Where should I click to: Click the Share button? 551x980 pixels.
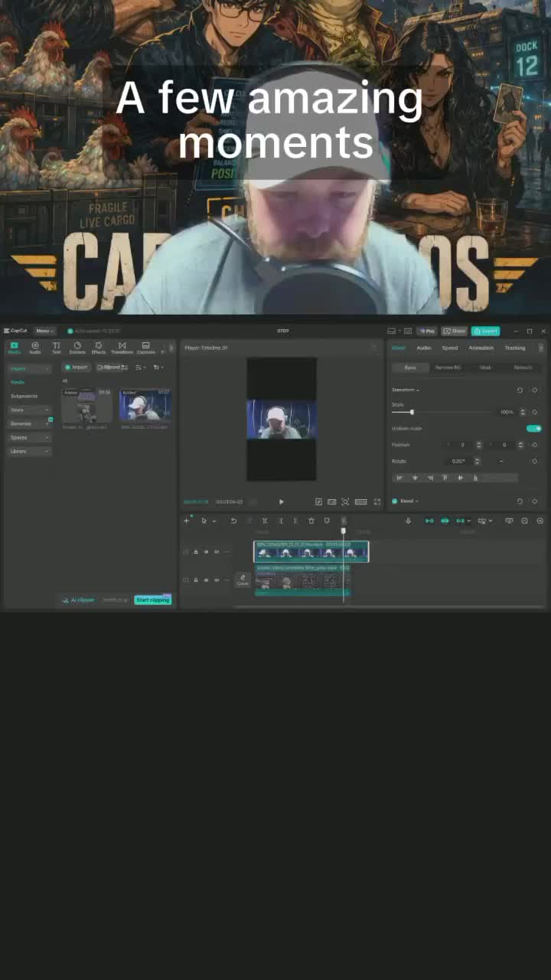[x=455, y=331]
